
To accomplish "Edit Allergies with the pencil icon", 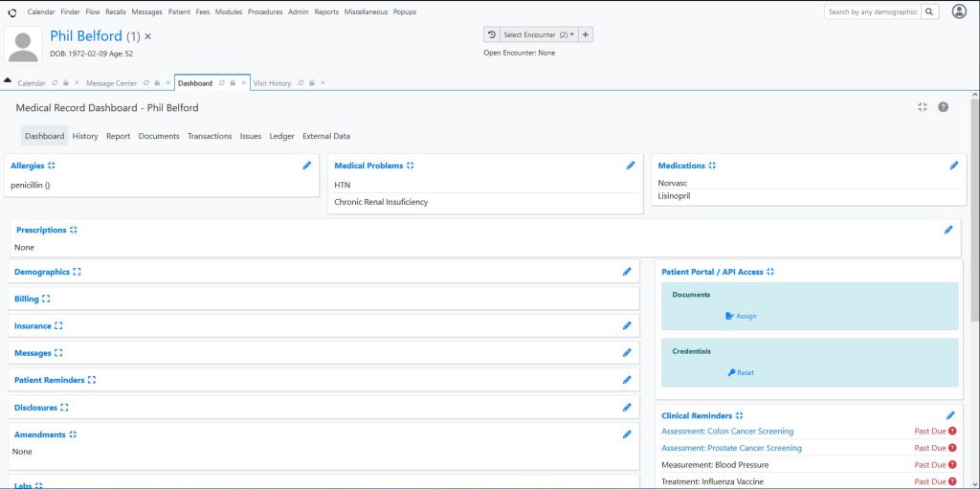I will pyautogui.click(x=307, y=166).
